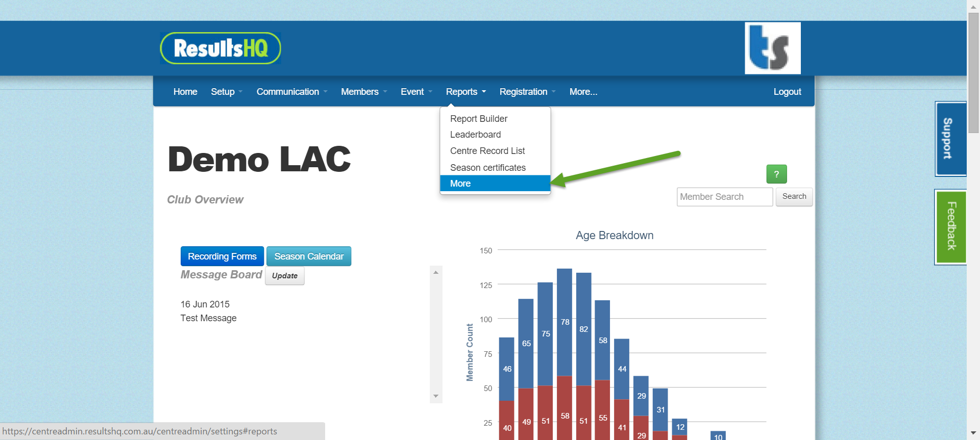Open the Season Calendar button
The width and height of the screenshot is (980, 440).
tap(309, 256)
